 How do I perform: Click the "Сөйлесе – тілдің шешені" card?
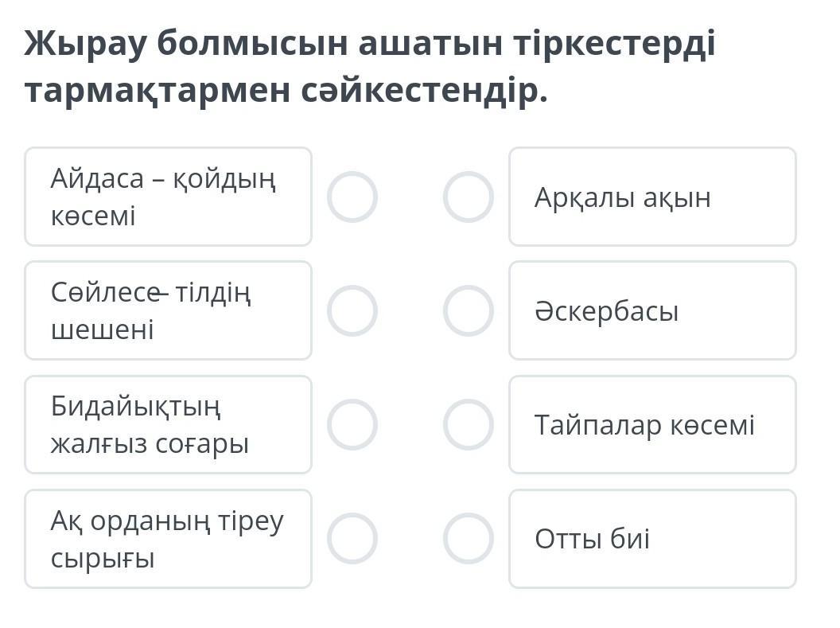click(x=168, y=310)
